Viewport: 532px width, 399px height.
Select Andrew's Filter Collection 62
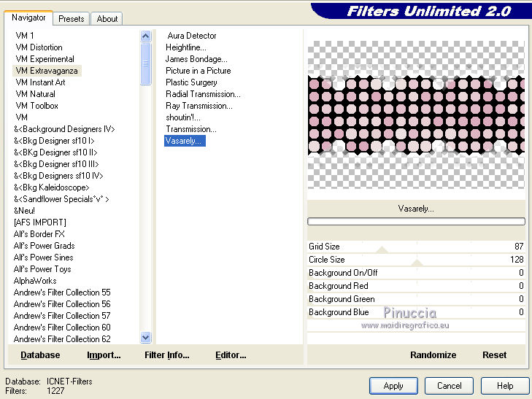click(x=62, y=339)
